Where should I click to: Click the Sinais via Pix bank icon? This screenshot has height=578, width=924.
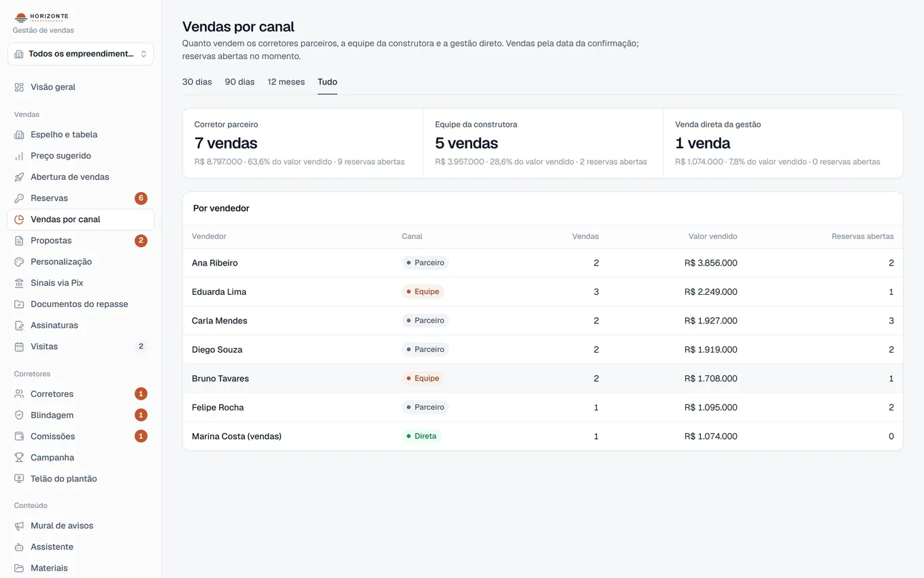[19, 283]
